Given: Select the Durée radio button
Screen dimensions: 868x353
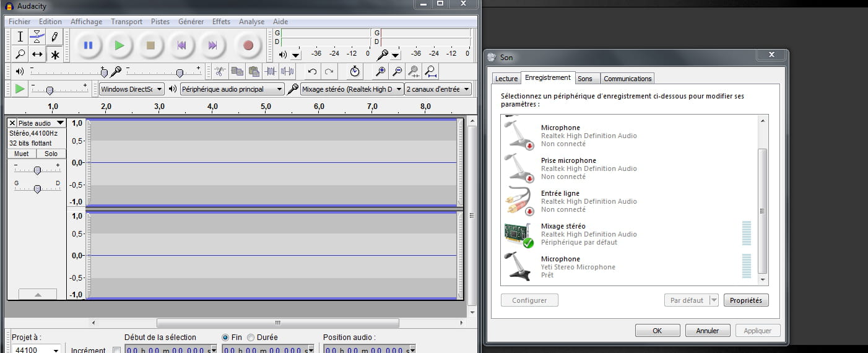Looking at the screenshot, I should pyautogui.click(x=251, y=338).
